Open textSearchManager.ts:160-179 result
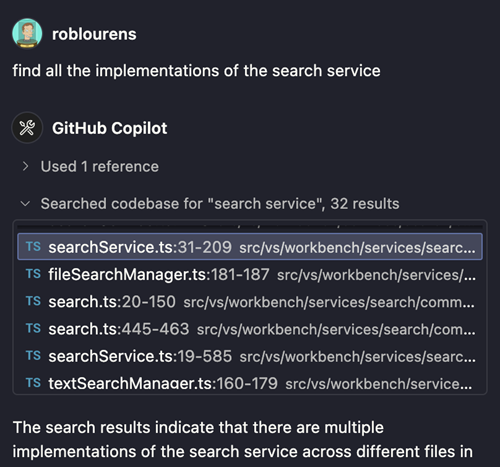 (x=250, y=383)
